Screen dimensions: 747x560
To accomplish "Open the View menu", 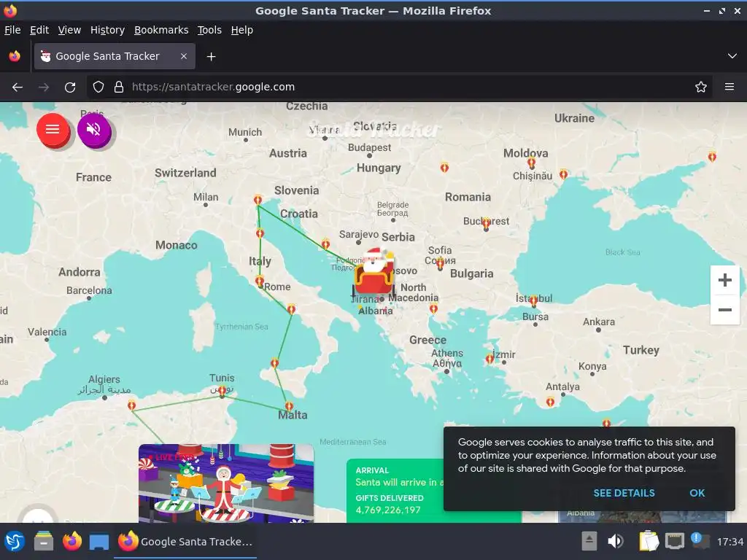I will (69, 30).
